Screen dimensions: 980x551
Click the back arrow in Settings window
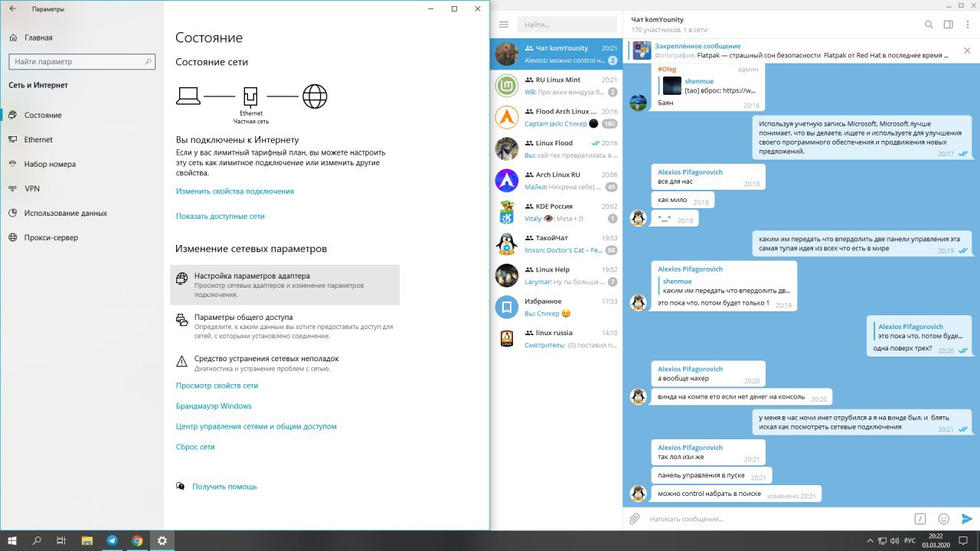click(12, 9)
